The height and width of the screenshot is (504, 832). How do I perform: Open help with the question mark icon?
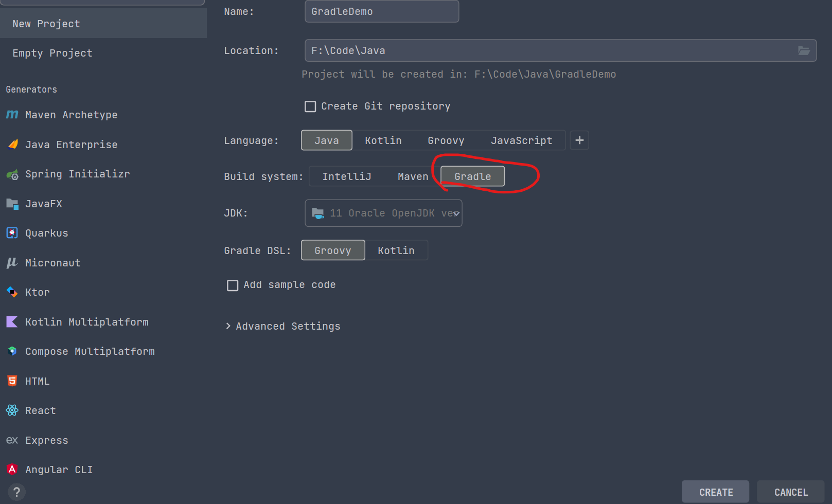click(16, 492)
